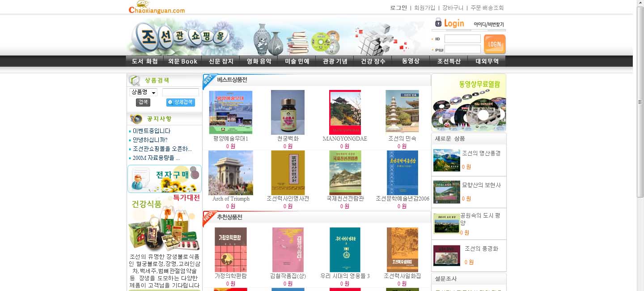Open the 장바구니 shopping cart link
Image resolution: width=644 pixels, height=291 pixels.
(x=453, y=8)
